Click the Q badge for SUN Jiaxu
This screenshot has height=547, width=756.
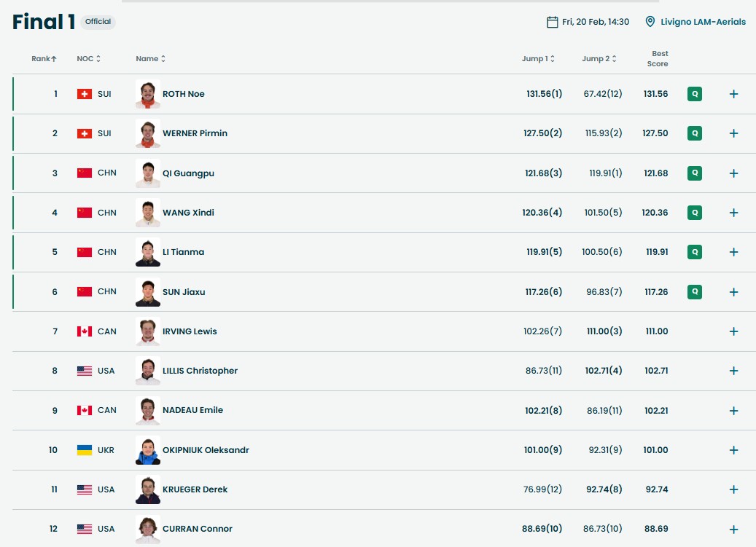coord(695,292)
